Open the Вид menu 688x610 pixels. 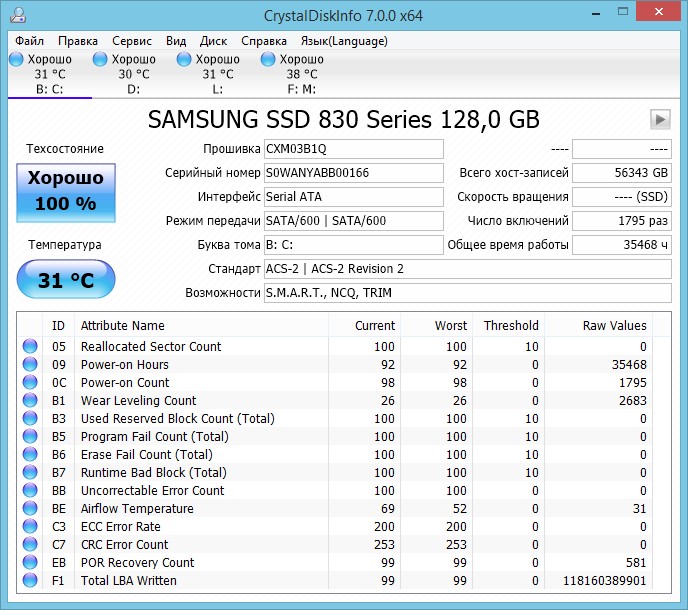tap(176, 41)
